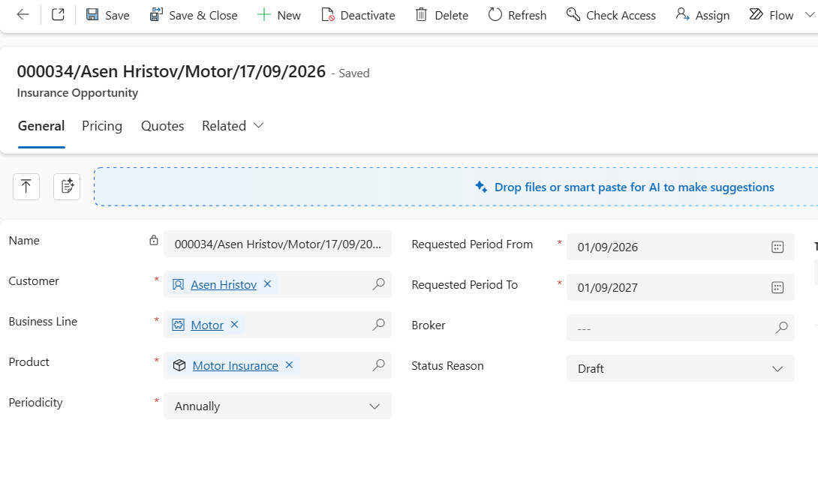Remove Motor from Business Line
This screenshot has height=504, width=818.
[235, 325]
